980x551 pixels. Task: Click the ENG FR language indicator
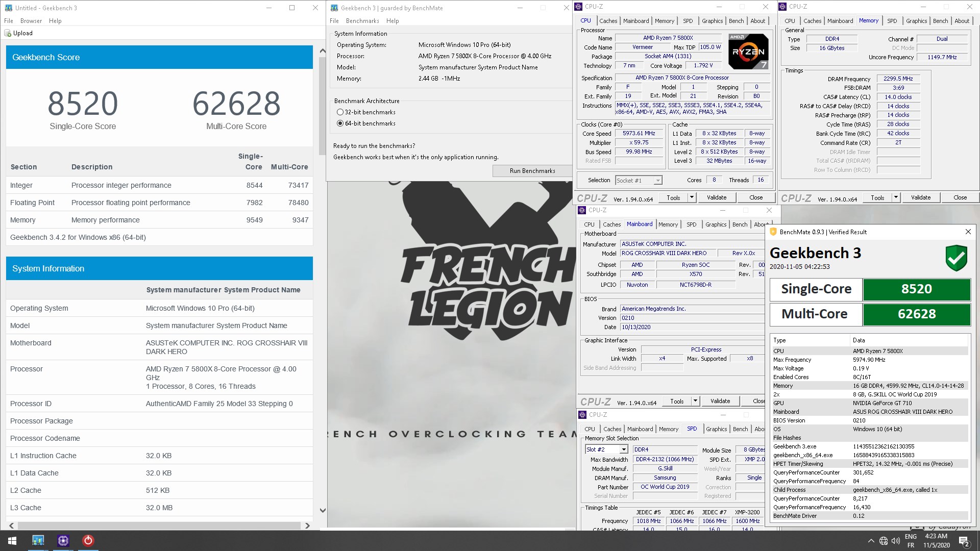tap(911, 541)
